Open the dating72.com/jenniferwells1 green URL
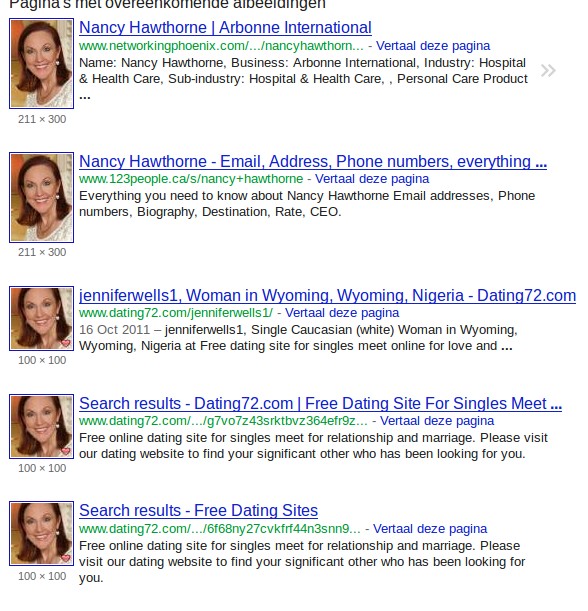The width and height of the screenshot is (588, 611). (x=176, y=313)
